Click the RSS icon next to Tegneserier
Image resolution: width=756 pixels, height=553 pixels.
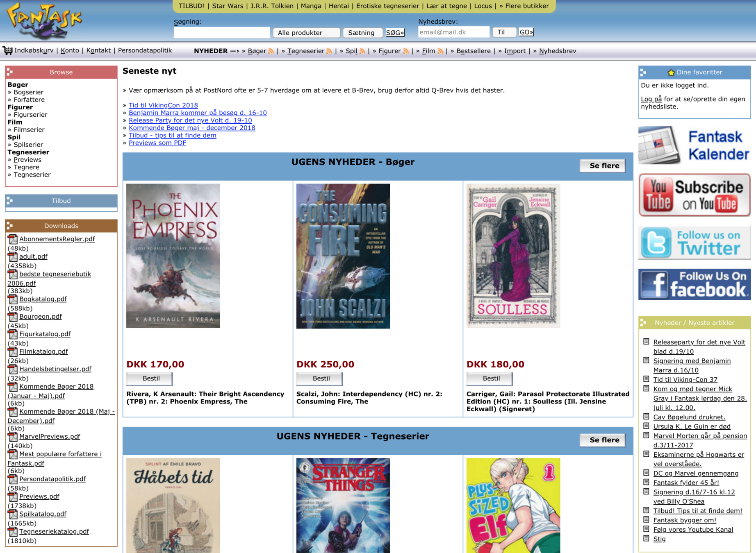tap(329, 51)
